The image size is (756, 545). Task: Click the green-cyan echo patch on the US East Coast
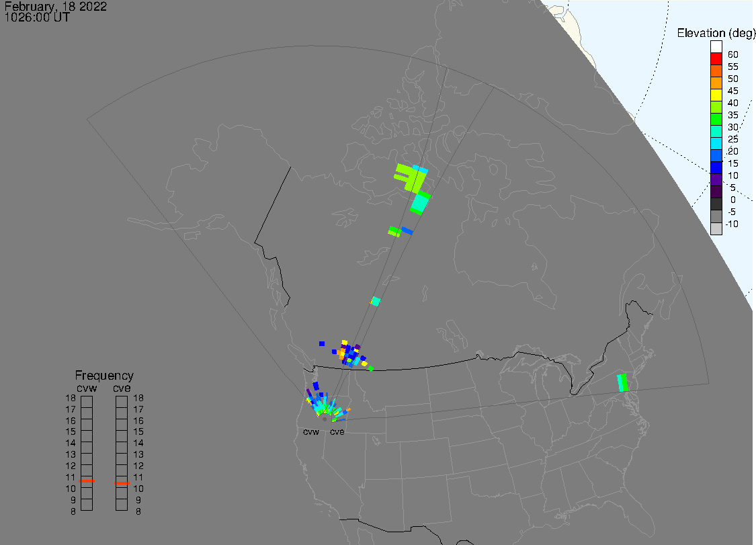click(622, 382)
